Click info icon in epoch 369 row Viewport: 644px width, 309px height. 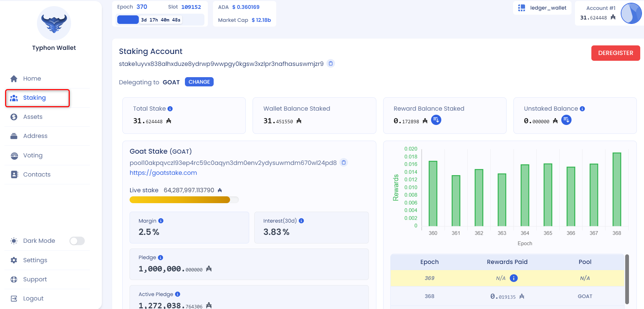pyautogui.click(x=514, y=278)
